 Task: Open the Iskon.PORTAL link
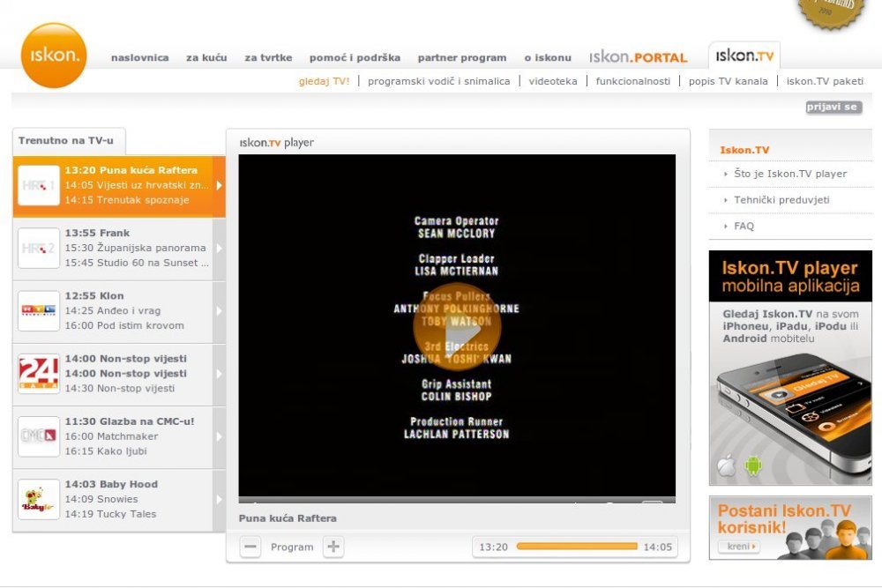(638, 56)
